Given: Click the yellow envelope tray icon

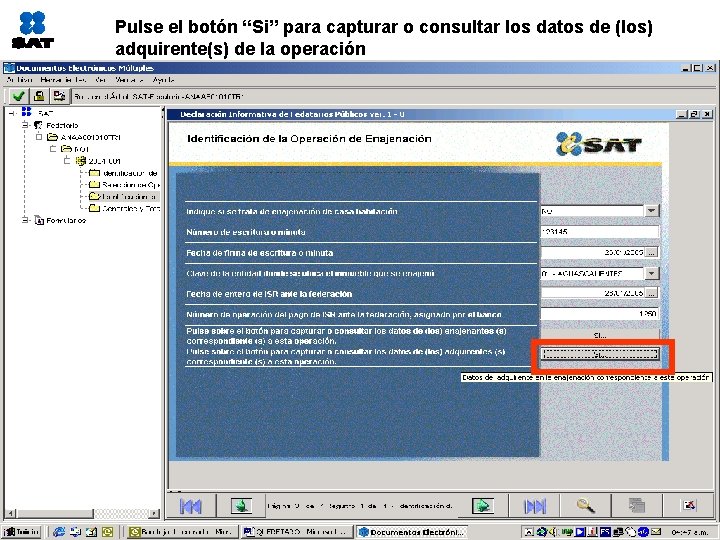Looking at the screenshot, I should (655, 532).
